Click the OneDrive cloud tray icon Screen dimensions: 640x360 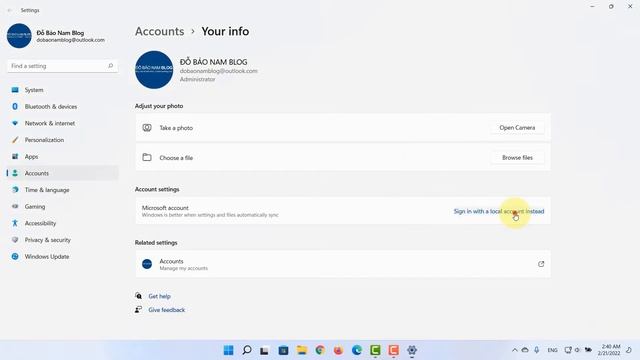[525, 350]
